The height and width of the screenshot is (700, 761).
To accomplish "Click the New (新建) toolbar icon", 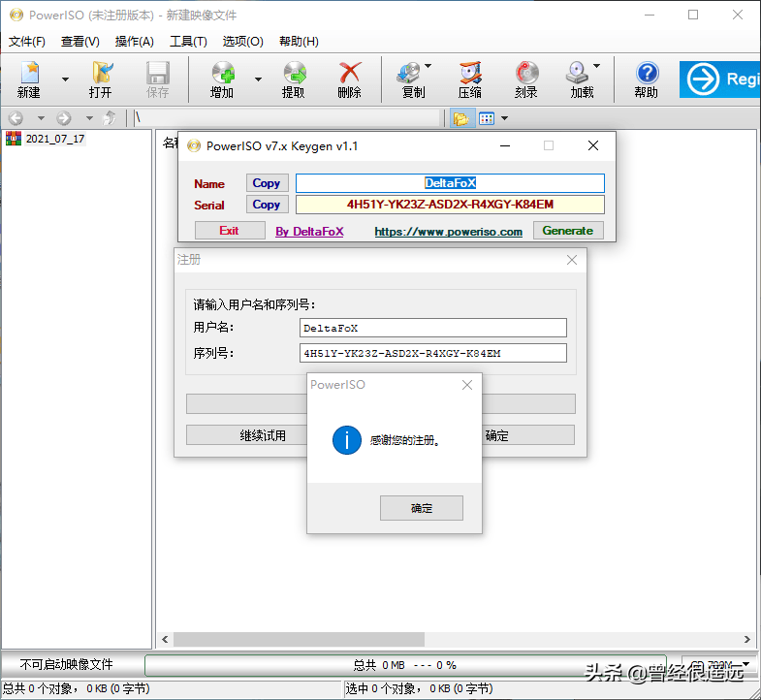I will tap(29, 80).
